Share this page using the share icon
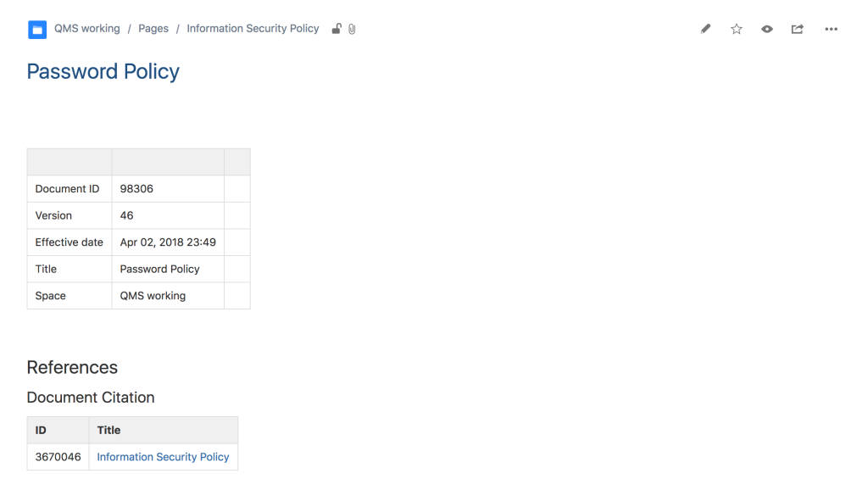 pos(798,29)
